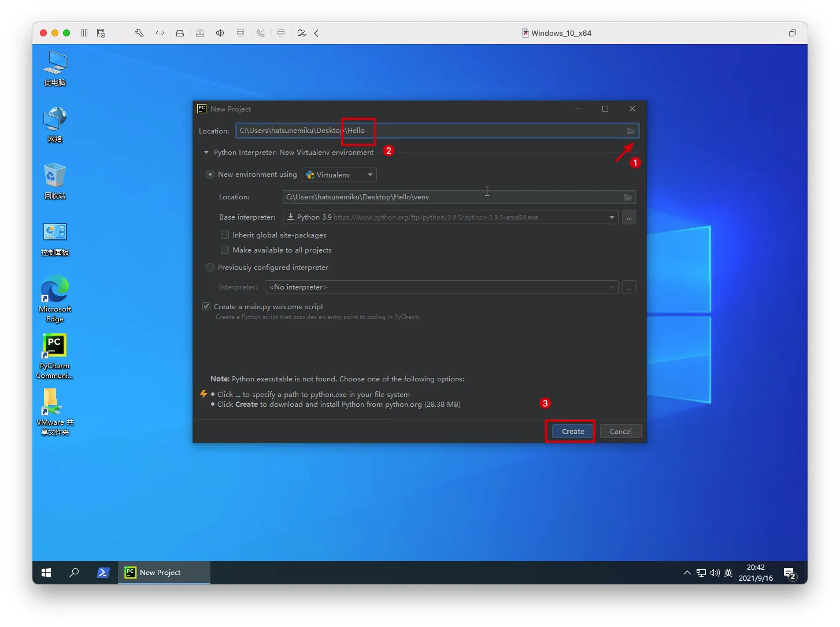The width and height of the screenshot is (840, 627).
Task: Click the ... button next to Base interpreter
Action: point(629,217)
